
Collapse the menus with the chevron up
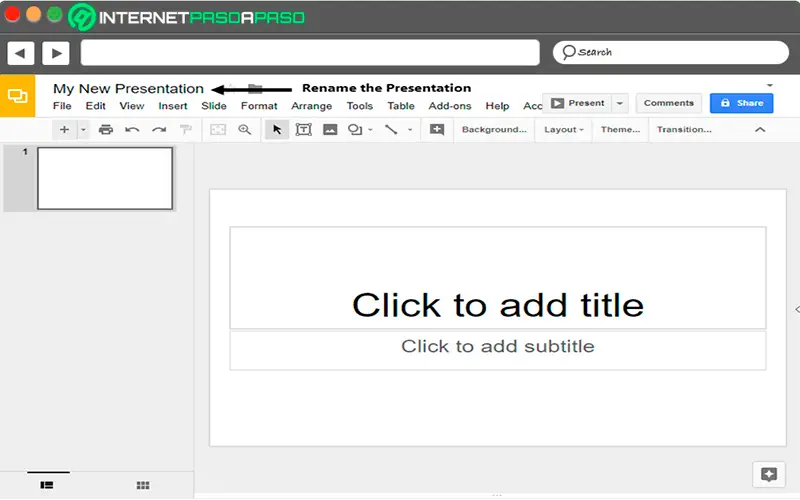click(x=760, y=130)
